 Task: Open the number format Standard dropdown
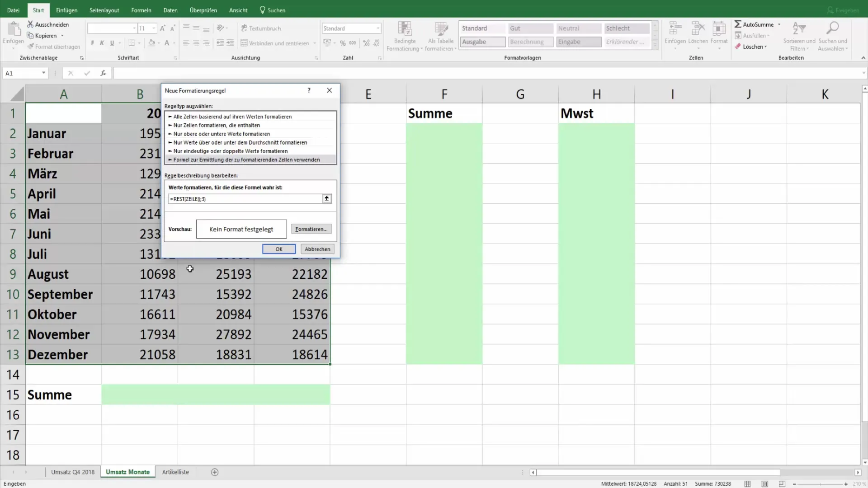378,28
